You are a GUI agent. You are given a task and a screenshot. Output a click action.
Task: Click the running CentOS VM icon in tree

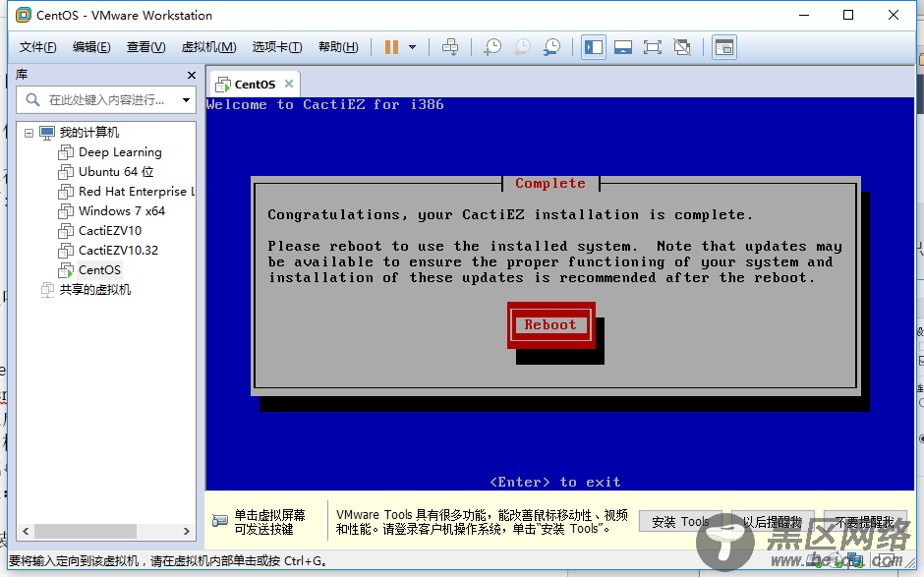(x=66, y=270)
